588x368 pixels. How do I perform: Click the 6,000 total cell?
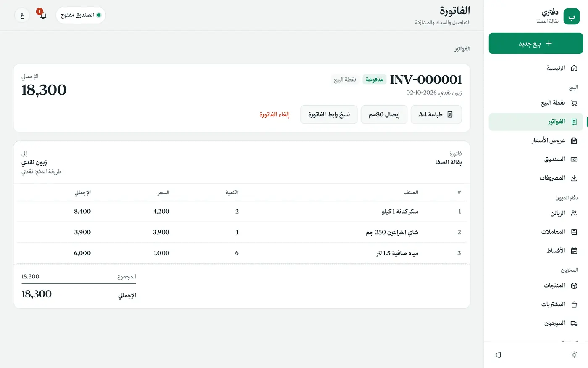pyautogui.click(x=82, y=253)
